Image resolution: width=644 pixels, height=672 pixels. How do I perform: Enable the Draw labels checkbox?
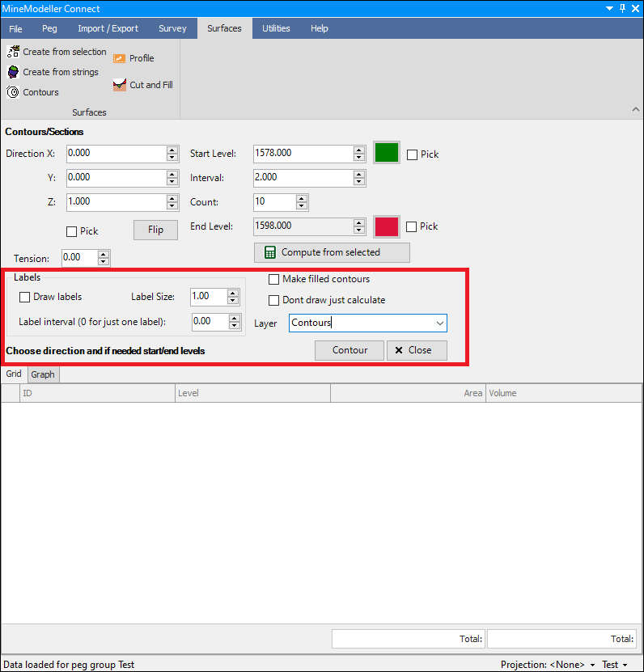[25, 297]
